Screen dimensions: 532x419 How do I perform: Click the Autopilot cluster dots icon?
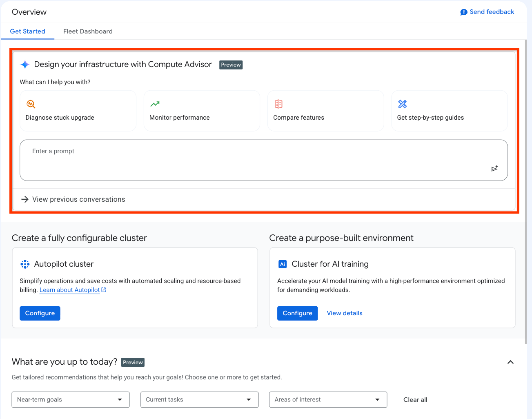(x=25, y=264)
